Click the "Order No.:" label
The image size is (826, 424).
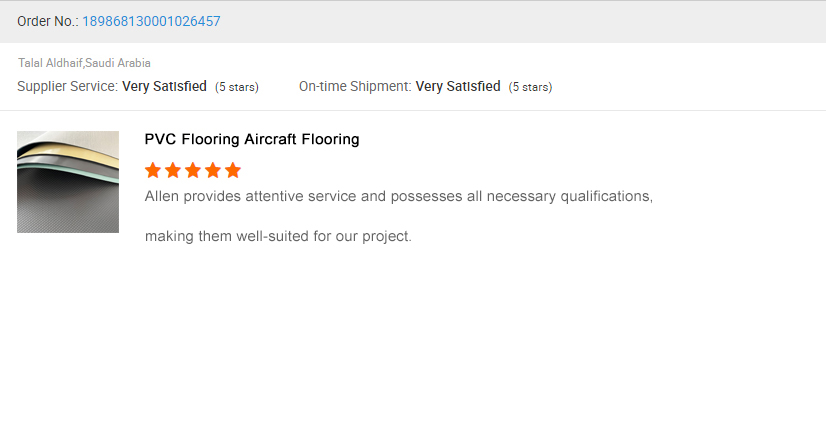pyautogui.click(x=48, y=21)
